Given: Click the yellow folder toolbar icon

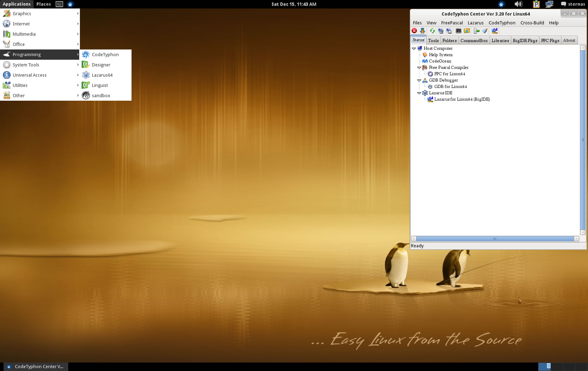Looking at the screenshot, I should point(467,31).
